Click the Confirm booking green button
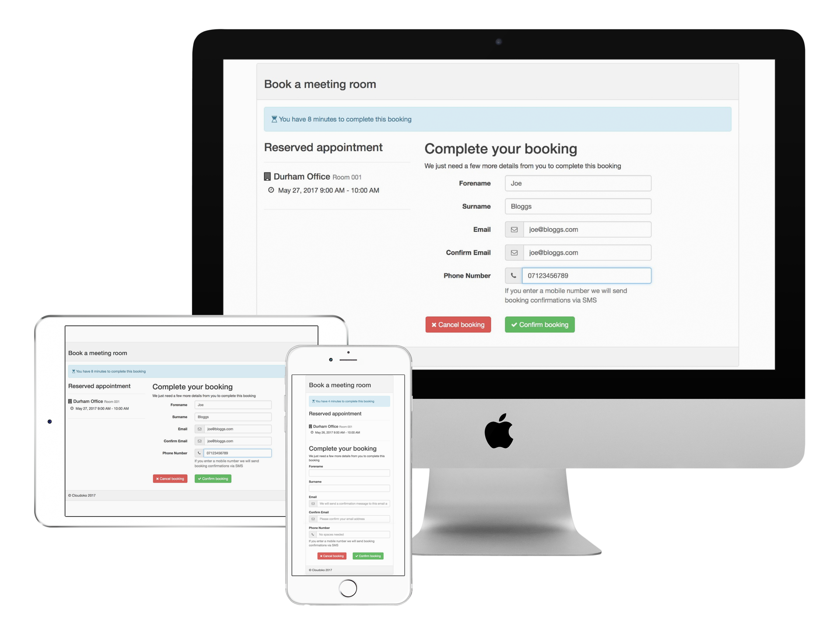This screenshot has width=840, height=630. click(x=540, y=324)
